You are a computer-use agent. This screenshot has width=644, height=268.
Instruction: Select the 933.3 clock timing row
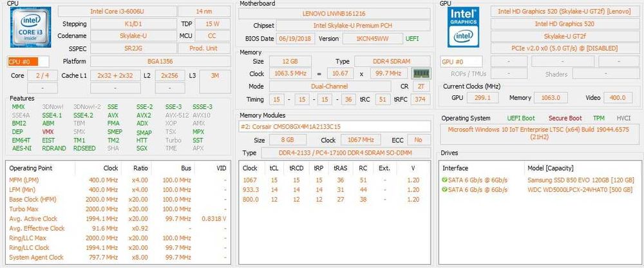(x=334, y=189)
